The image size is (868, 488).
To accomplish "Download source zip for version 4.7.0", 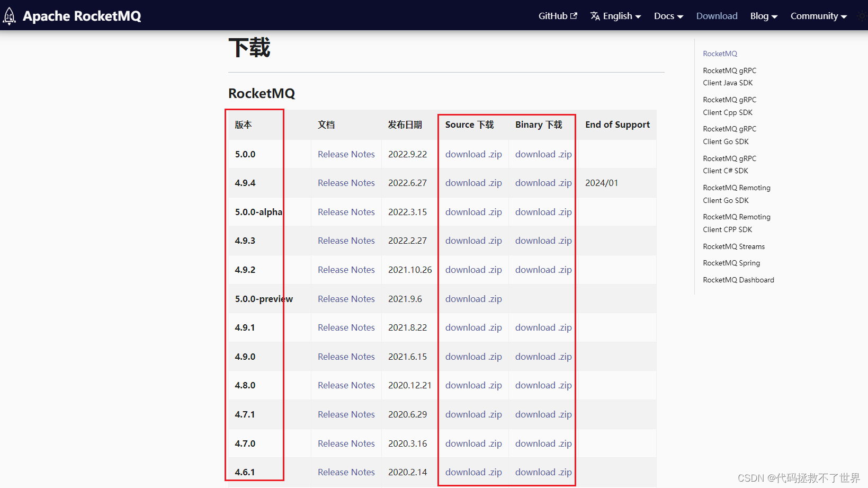I will 473,443.
